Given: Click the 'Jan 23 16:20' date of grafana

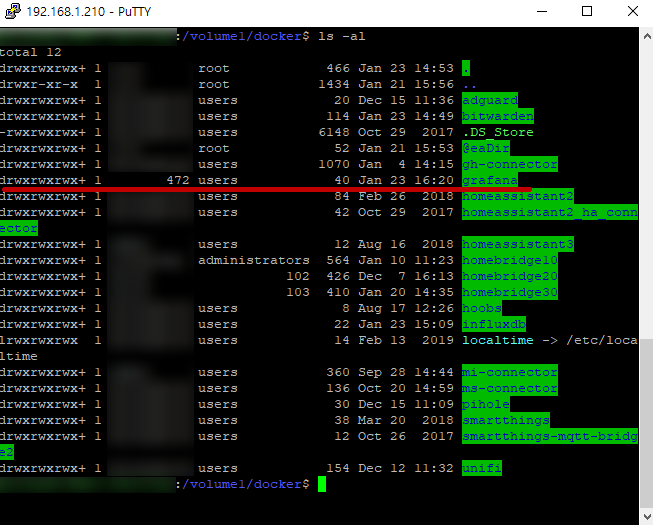Looking at the screenshot, I should coord(406,180).
